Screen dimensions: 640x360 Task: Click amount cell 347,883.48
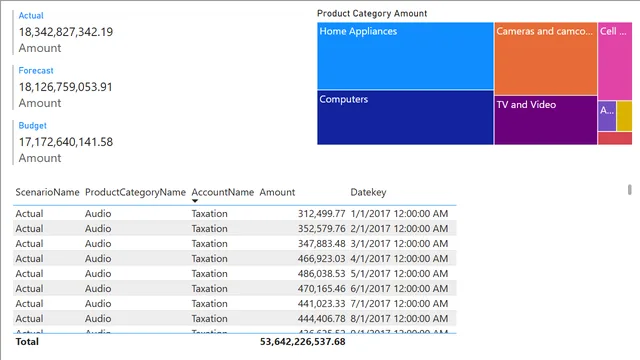pyautogui.click(x=322, y=244)
